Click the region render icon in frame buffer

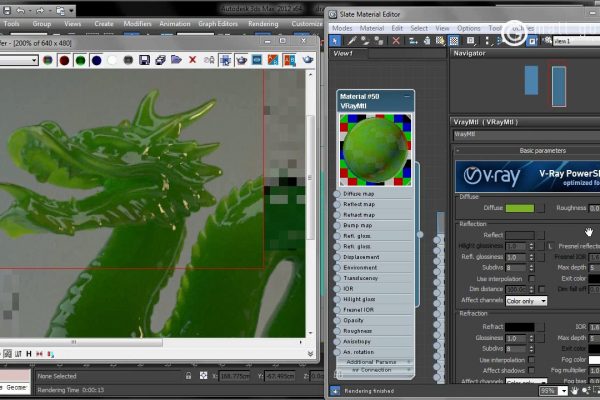(x=225, y=60)
